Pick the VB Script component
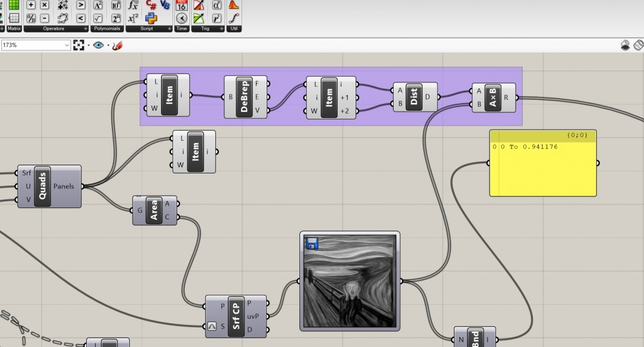 [165, 4]
